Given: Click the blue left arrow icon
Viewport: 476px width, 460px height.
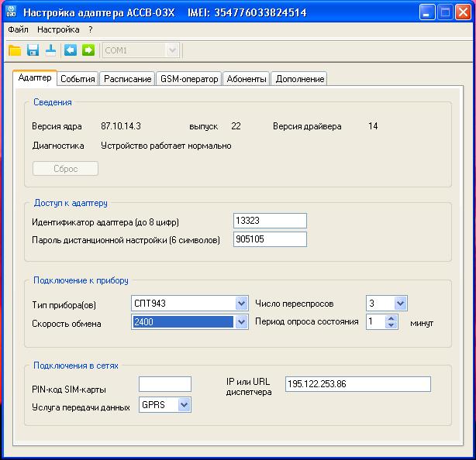Looking at the screenshot, I should 71,50.
